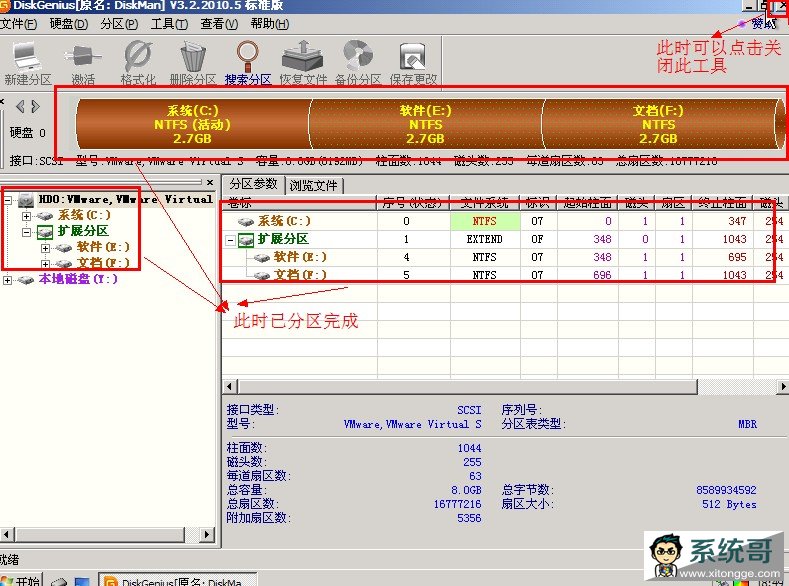Click drive icon in 系统(C:) table row
Image resolution: width=789 pixels, height=586 pixels.
246,221
